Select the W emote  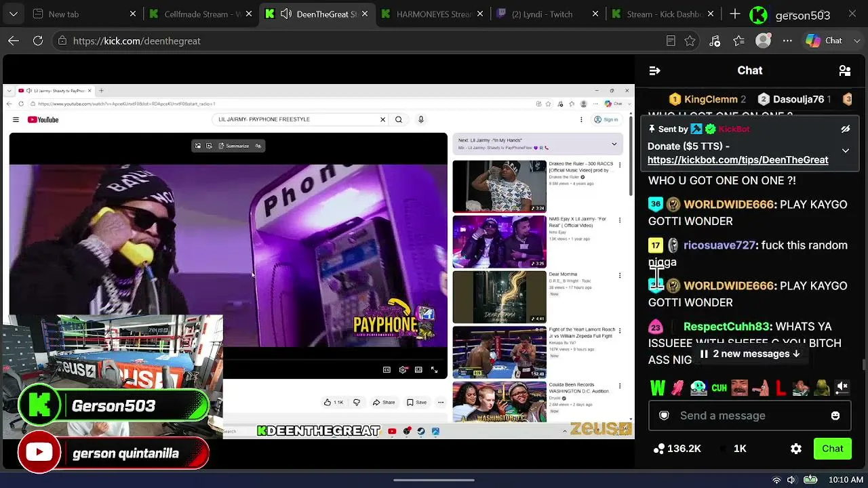[658, 388]
